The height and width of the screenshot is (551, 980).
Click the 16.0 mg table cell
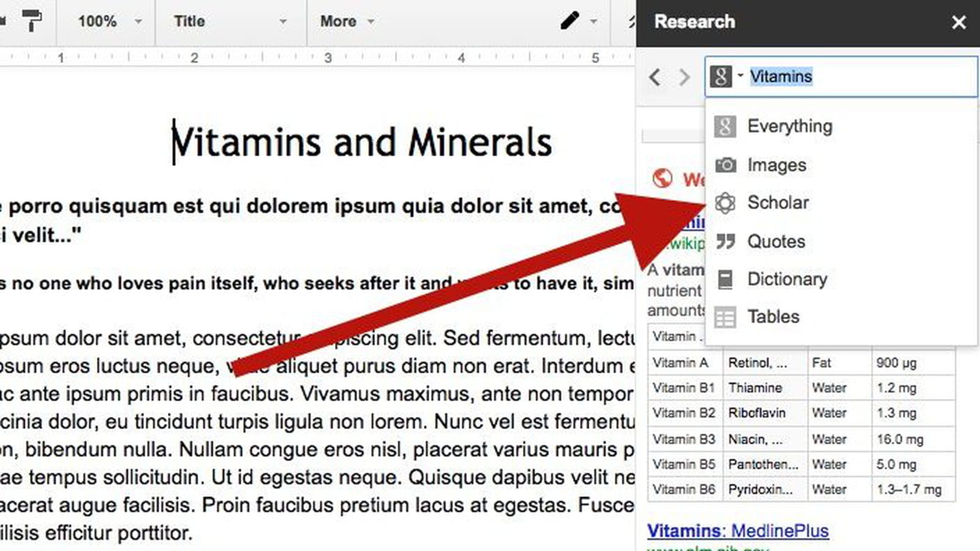tap(913, 440)
